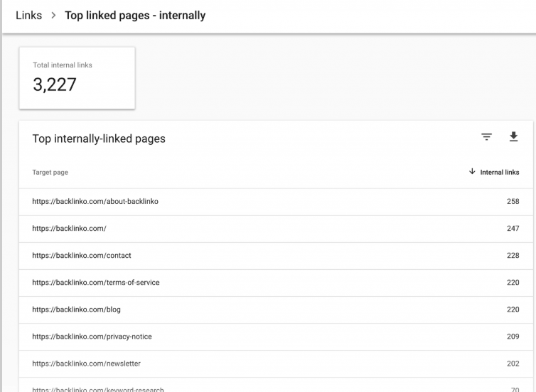Select the newsletter URL row

[x=276, y=364]
